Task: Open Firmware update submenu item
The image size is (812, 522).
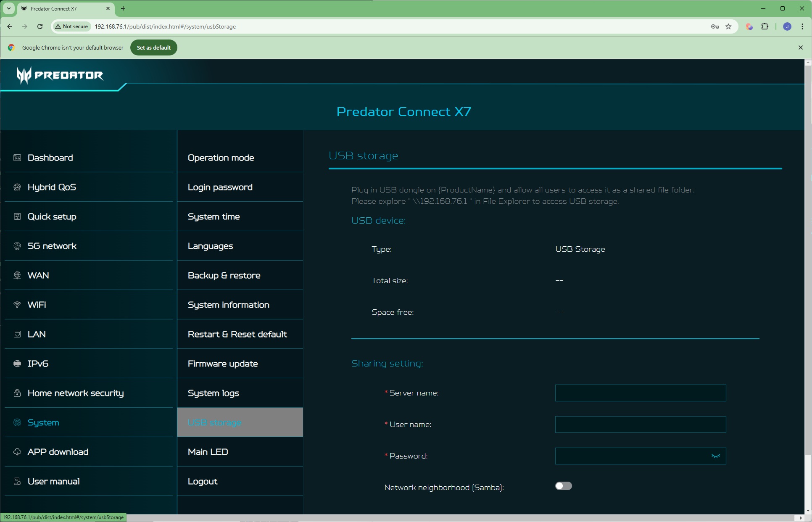Action: (223, 364)
